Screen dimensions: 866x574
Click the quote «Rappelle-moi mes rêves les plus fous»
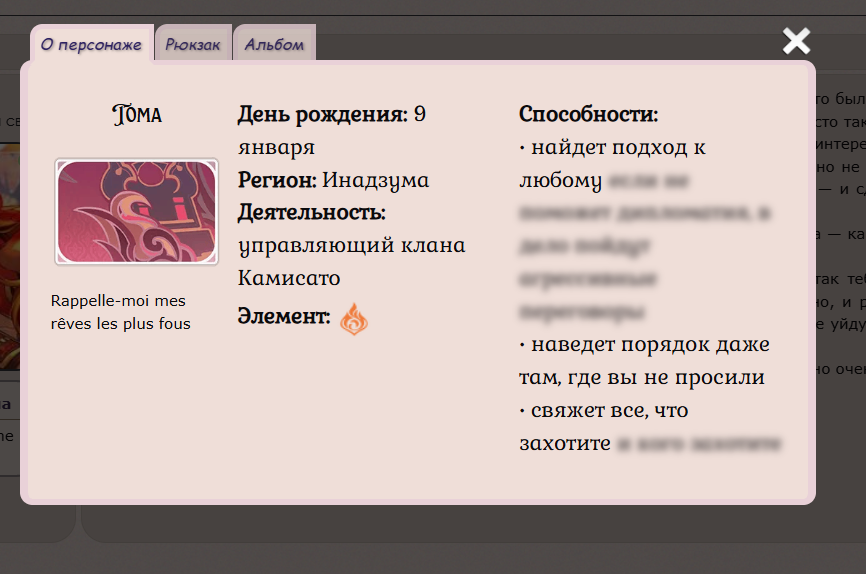(x=120, y=312)
